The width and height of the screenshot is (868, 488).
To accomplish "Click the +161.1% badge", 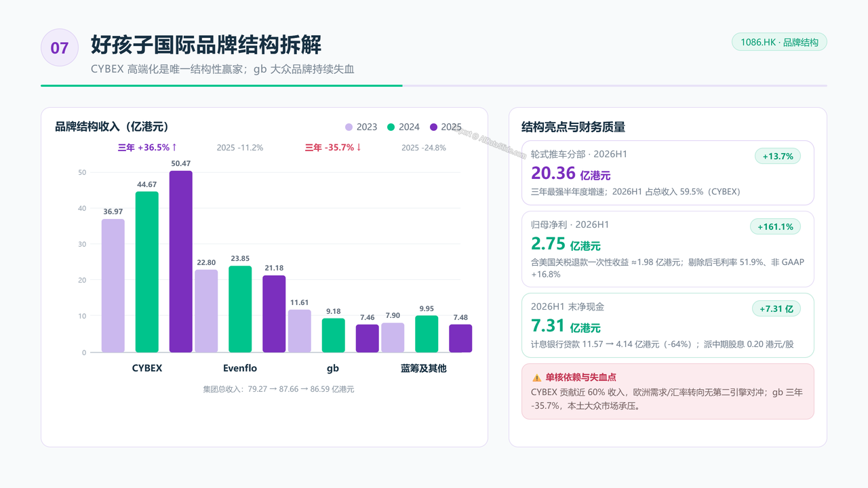I will tap(775, 226).
